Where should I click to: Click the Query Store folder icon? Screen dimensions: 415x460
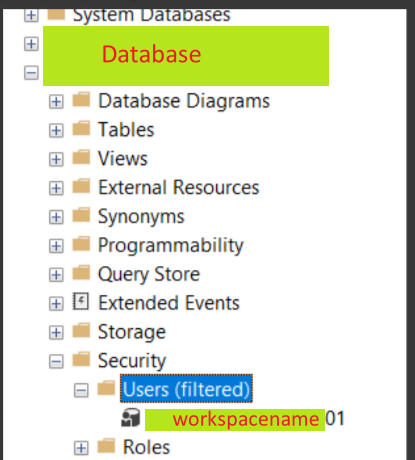click(x=81, y=273)
